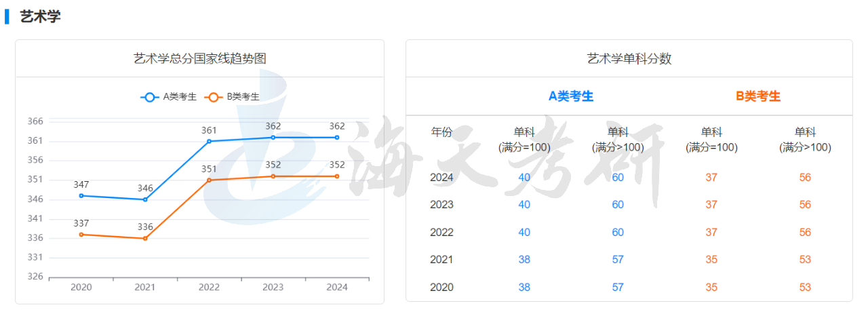Click the 艺术学 section heading
Viewport: 868px width, 312px height.
pyautogui.click(x=40, y=17)
